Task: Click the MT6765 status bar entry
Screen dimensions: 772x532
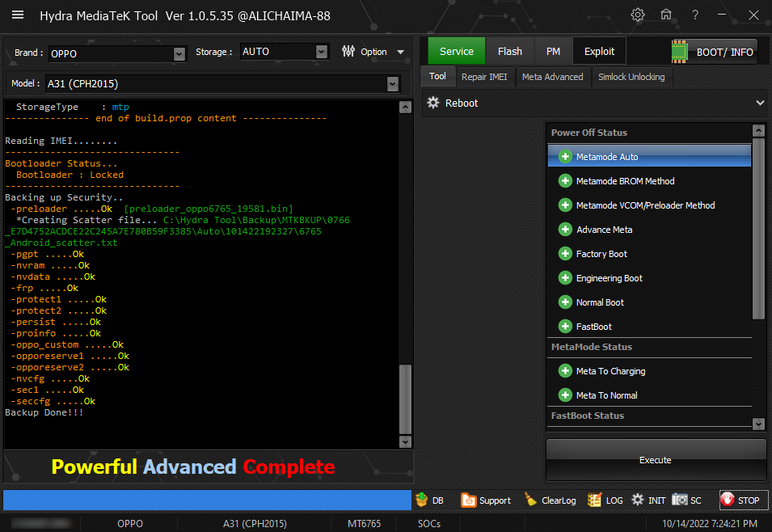Action: click(364, 524)
